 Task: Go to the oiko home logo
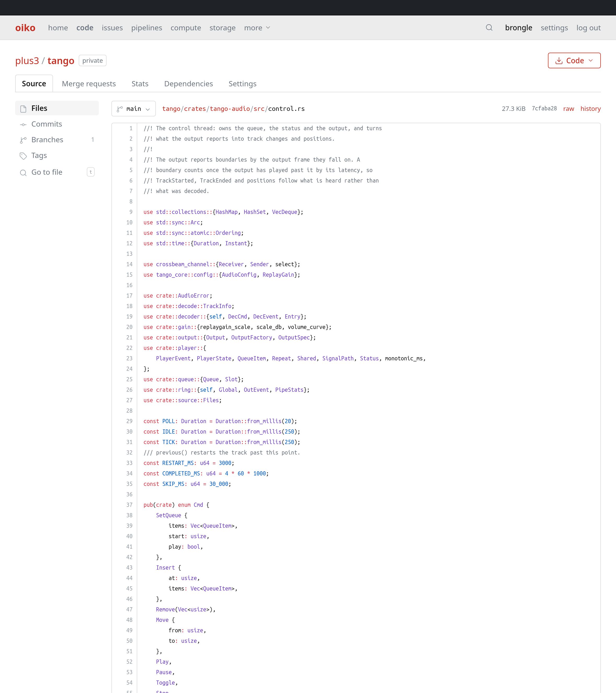point(25,27)
